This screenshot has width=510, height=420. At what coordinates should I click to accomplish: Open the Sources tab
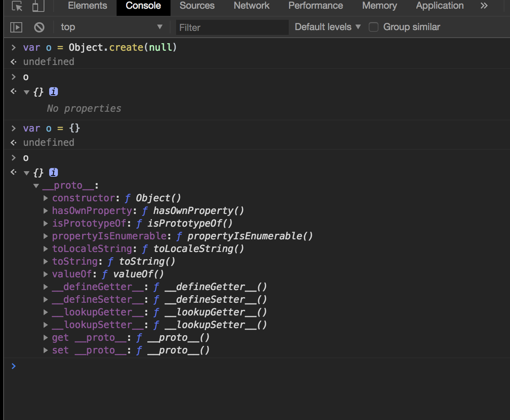point(197,6)
